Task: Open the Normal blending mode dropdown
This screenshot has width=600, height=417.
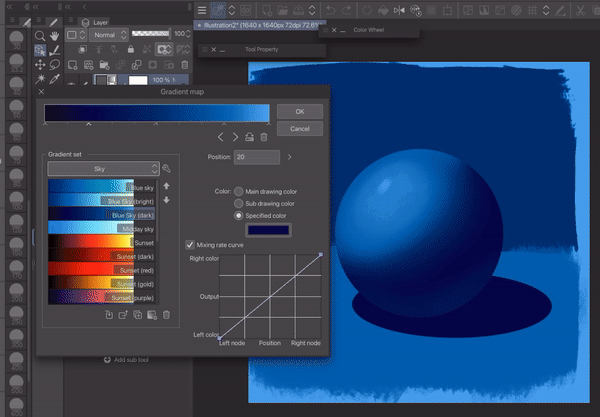Action: pos(111,33)
